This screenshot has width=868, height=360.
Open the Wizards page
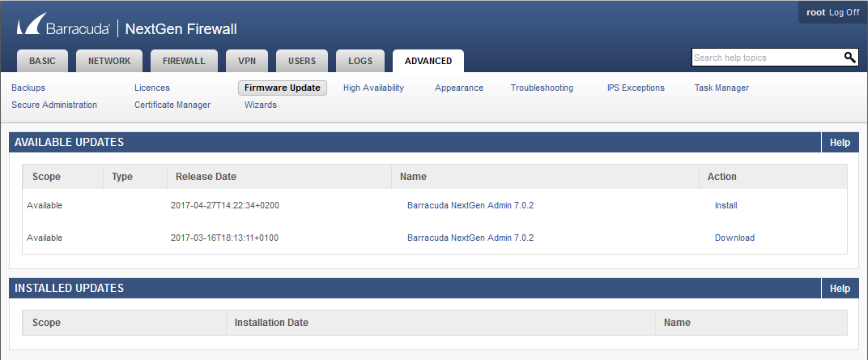click(x=261, y=105)
